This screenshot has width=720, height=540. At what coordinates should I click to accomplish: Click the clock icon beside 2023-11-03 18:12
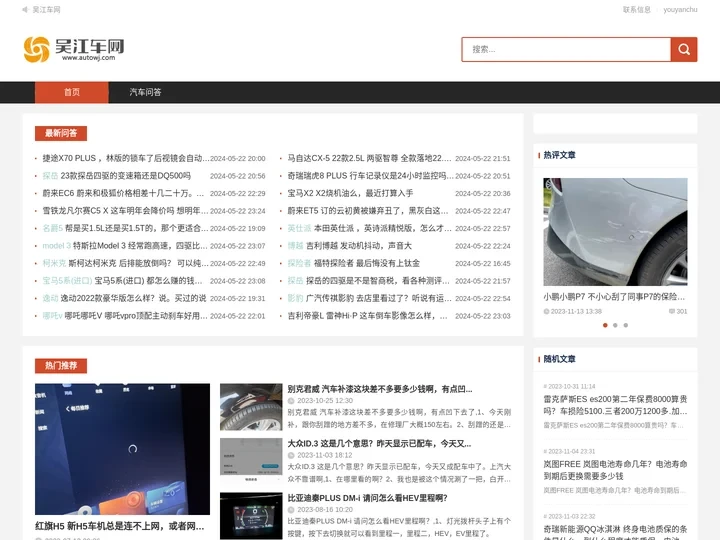[x=291, y=456]
